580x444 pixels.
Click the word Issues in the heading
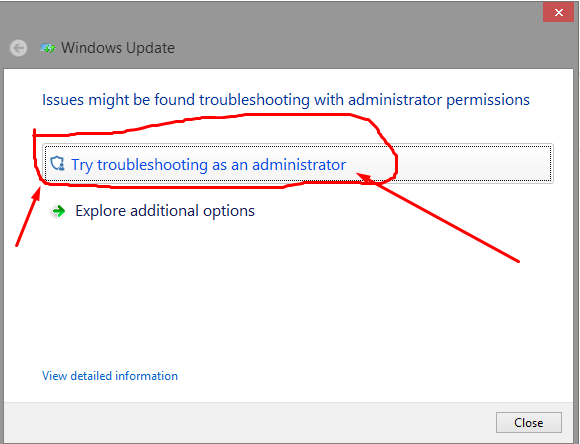(x=63, y=100)
